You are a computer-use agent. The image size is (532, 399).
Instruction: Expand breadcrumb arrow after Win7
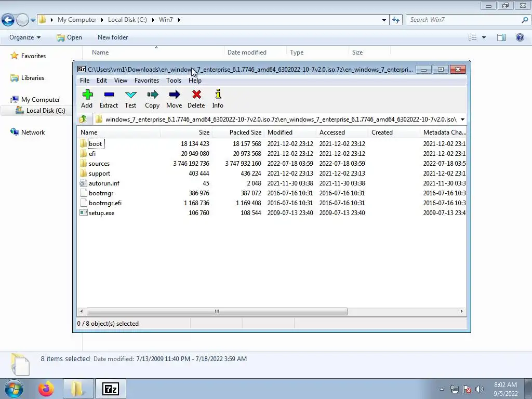click(179, 20)
